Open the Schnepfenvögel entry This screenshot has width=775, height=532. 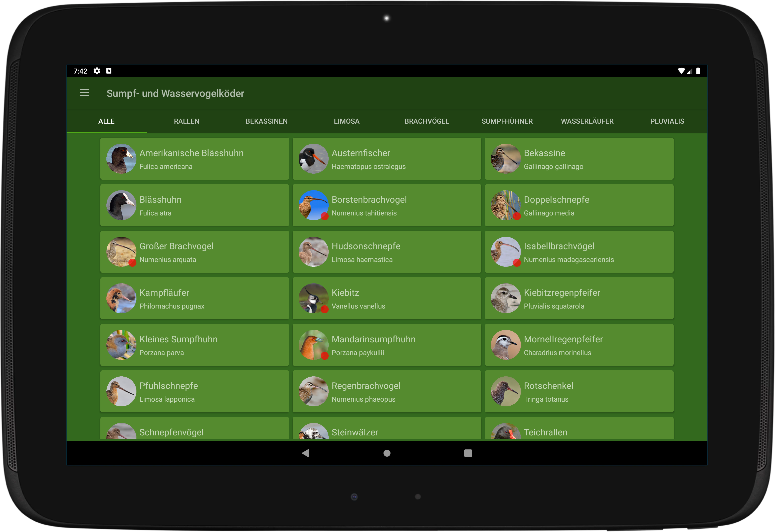[x=195, y=428]
